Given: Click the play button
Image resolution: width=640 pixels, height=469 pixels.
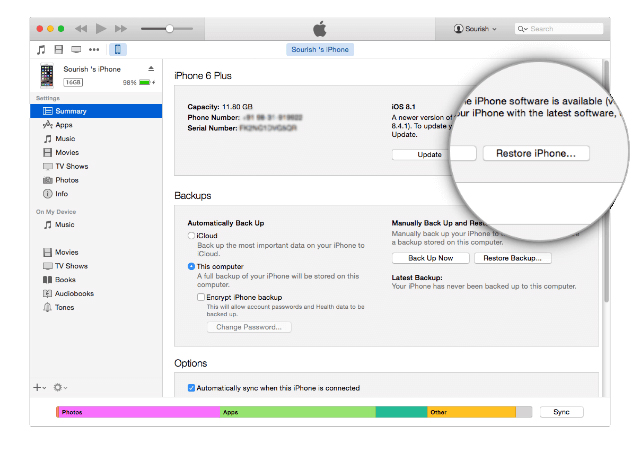Looking at the screenshot, I should [101, 29].
